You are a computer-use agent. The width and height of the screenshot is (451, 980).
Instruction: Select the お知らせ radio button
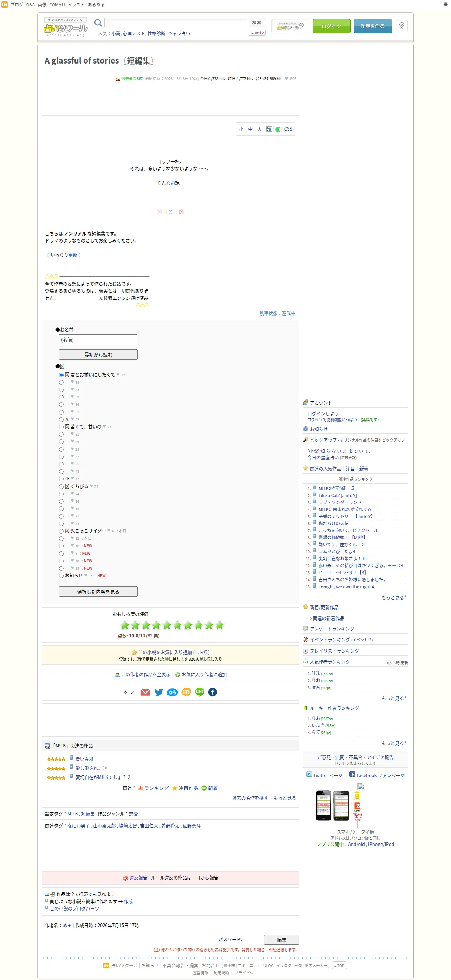(61, 576)
